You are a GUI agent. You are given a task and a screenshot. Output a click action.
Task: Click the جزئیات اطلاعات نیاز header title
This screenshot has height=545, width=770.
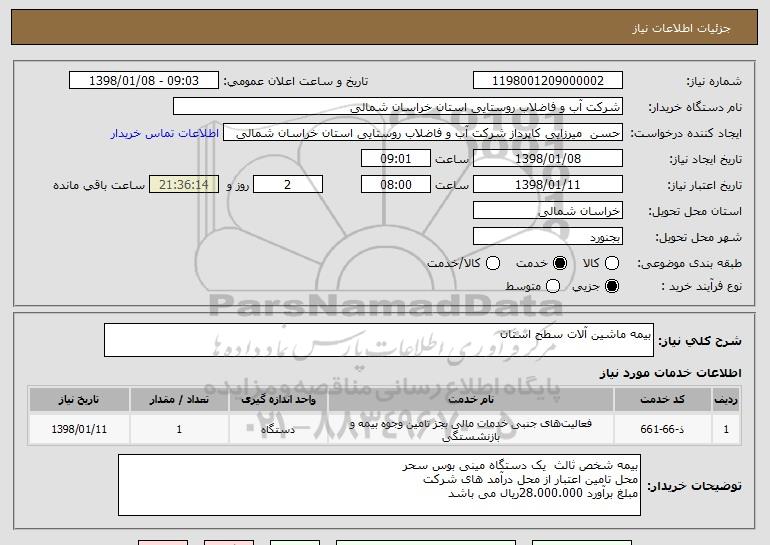(x=681, y=28)
